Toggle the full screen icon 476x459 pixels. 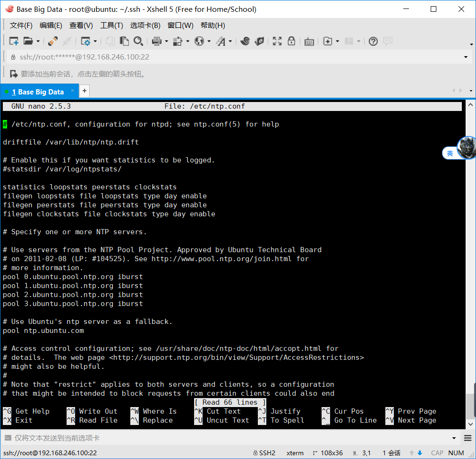coord(277,41)
